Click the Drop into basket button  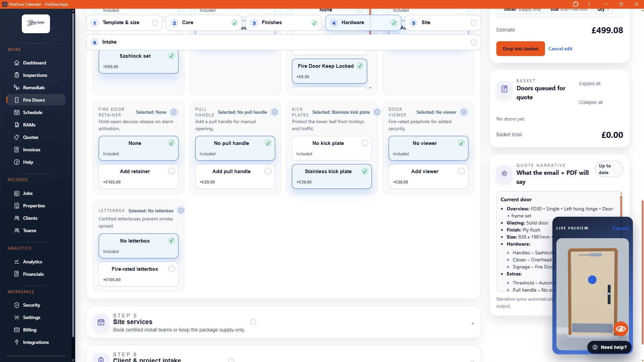(520, 49)
